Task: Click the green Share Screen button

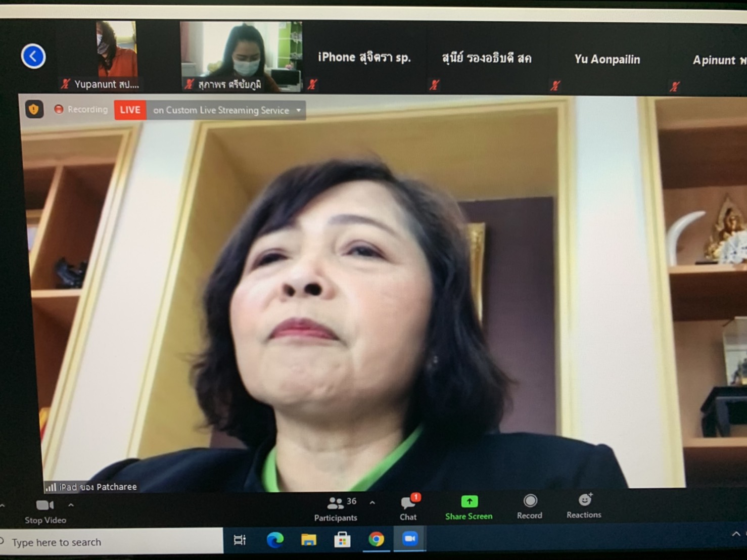Action: 469,507
